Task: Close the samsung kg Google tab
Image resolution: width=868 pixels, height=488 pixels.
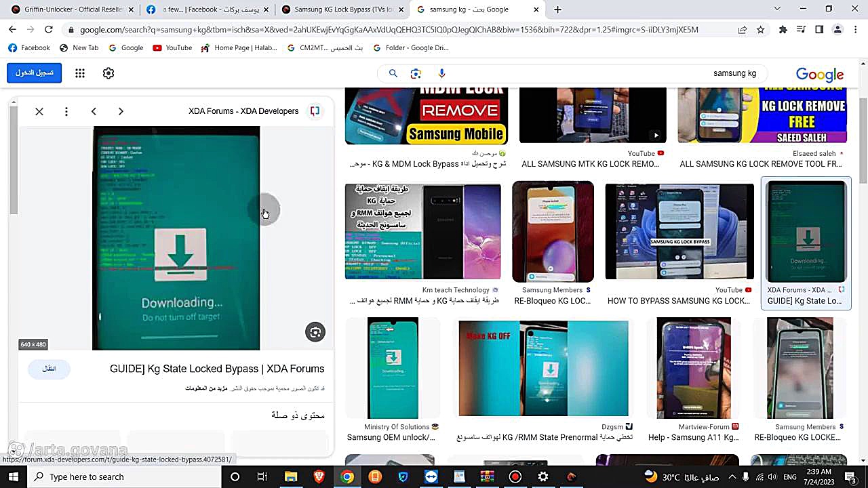Action: (x=536, y=9)
